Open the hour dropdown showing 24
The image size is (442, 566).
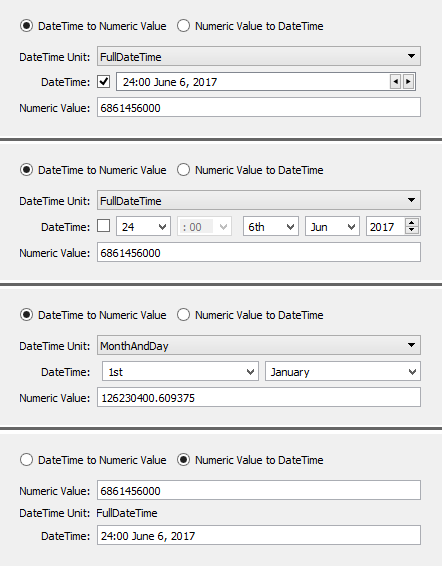[x=143, y=226]
